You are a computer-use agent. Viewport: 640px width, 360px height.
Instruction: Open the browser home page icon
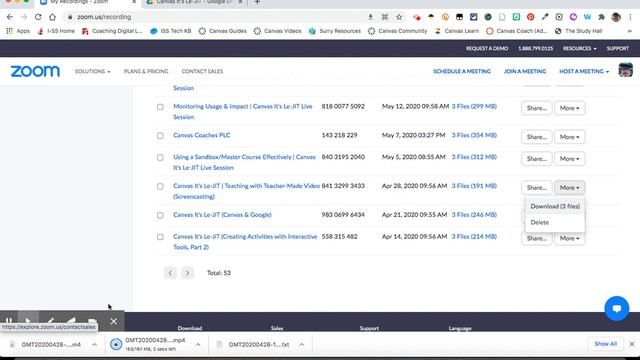52,17
